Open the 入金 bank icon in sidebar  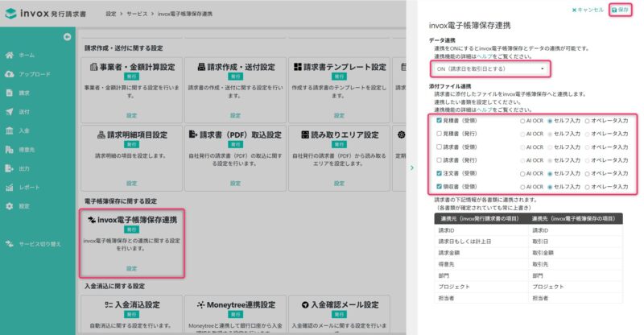tap(10, 130)
